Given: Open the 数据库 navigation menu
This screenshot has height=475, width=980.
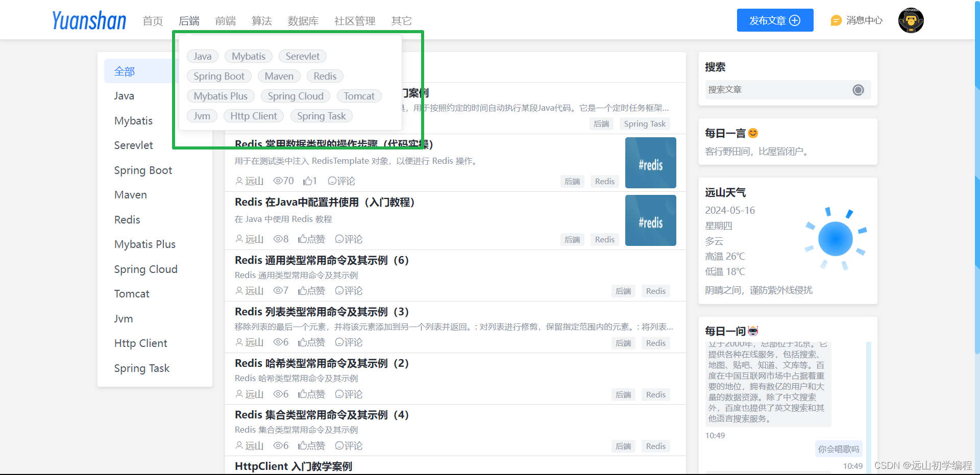Looking at the screenshot, I should tap(303, 21).
